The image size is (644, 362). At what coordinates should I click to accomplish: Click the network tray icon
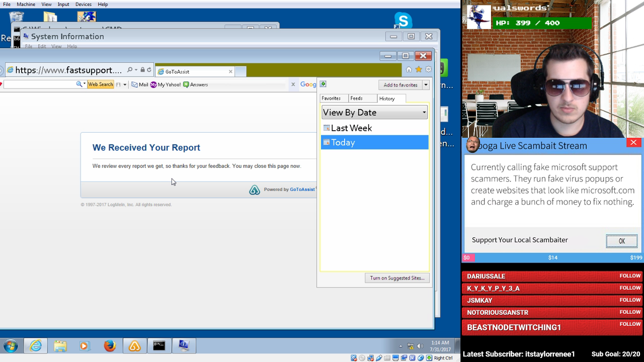click(x=411, y=346)
